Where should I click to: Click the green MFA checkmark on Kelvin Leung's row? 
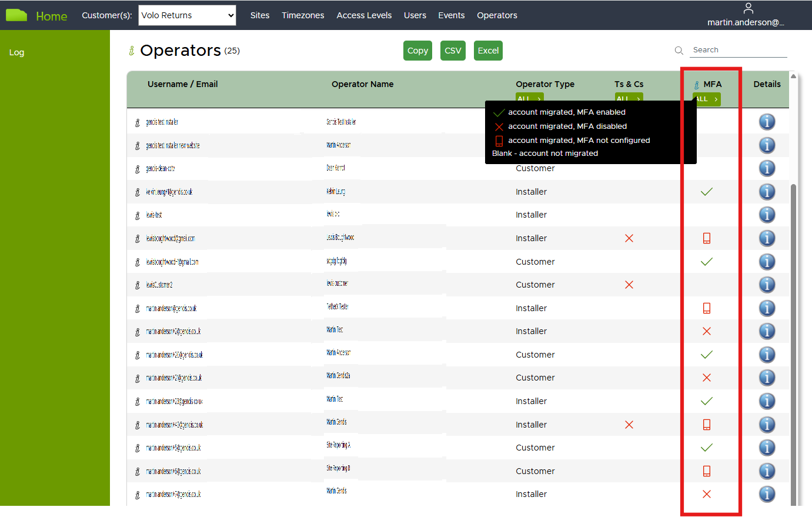(706, 192)
